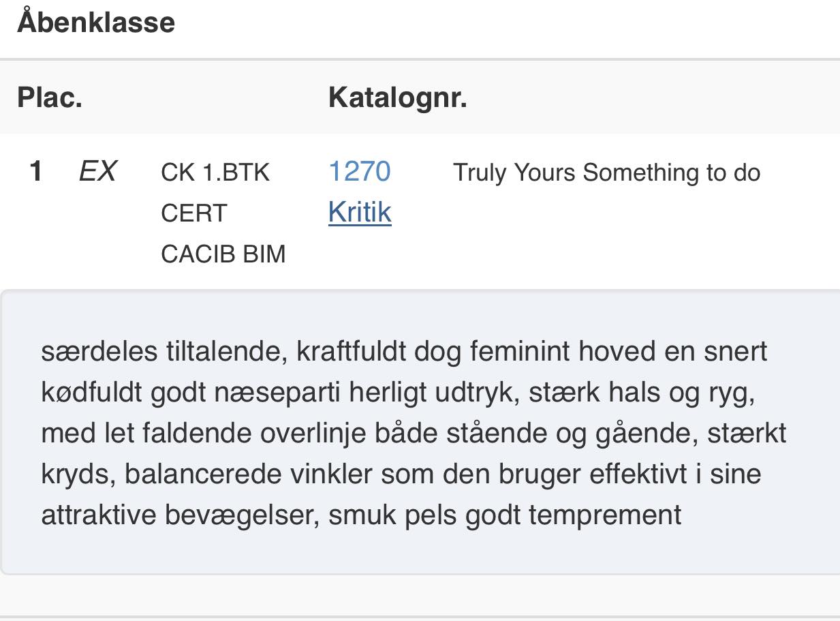Click the word særdeles in the critique
This screenshot has width=840, height=621.
click(x=99, y=352)
